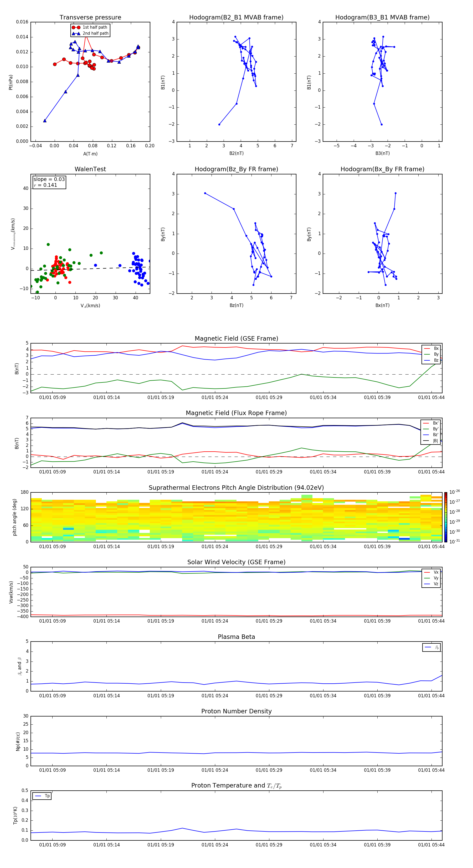Click the |B| legend entry in Flux Rope plot

pos(431,441)
